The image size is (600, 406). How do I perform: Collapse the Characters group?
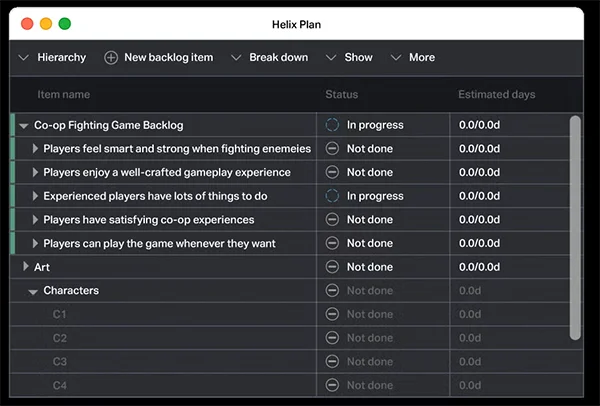pos(33,292)
